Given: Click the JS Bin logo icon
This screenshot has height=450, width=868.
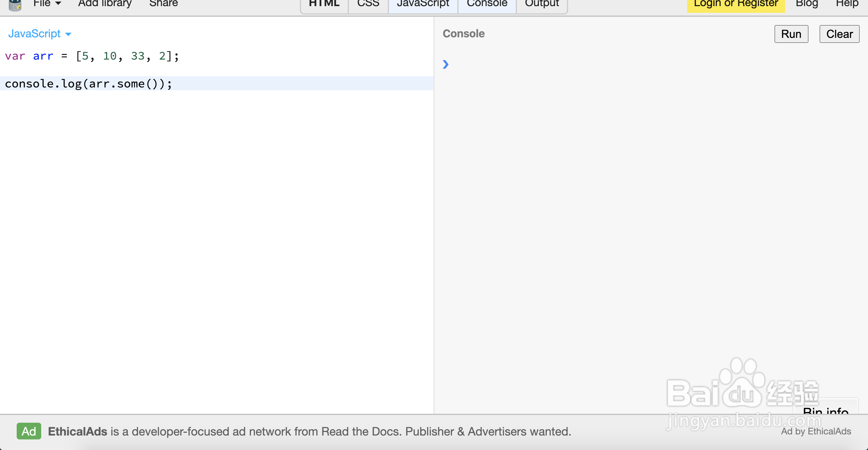Looking at the screenshot, I should click(x=15, y=5).
